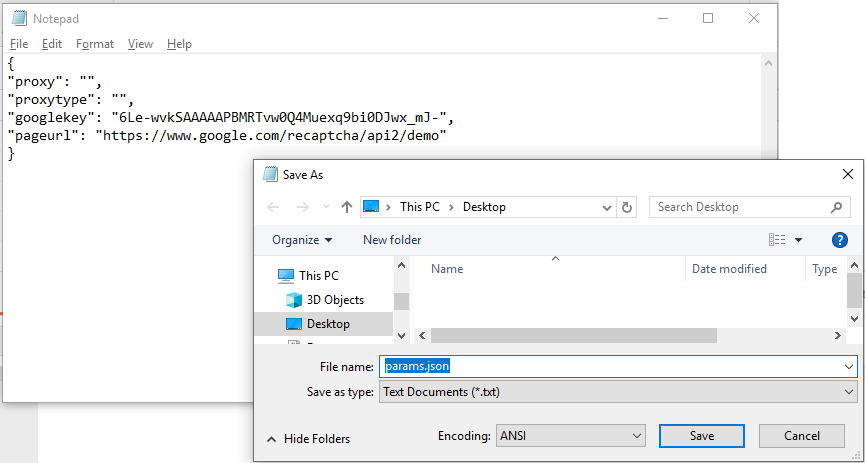Click the change view layout icon
Viewport: 865px width, 463px height.
tap(777, 240)
